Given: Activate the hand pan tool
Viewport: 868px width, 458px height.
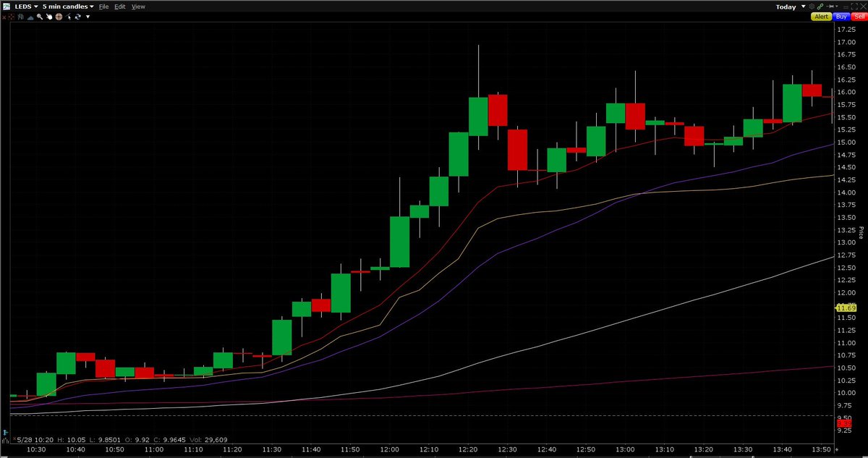Looking at the screenshot, I should click(50, 16).
